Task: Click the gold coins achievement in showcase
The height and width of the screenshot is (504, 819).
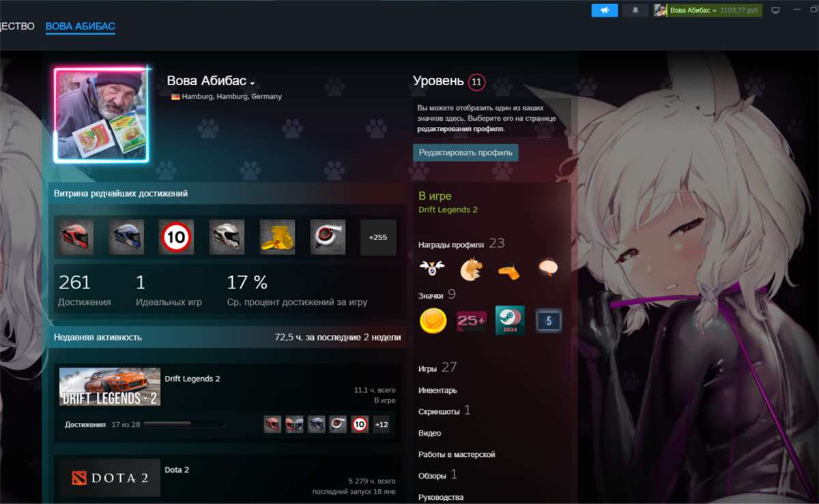Action: (x=277, y=237)
